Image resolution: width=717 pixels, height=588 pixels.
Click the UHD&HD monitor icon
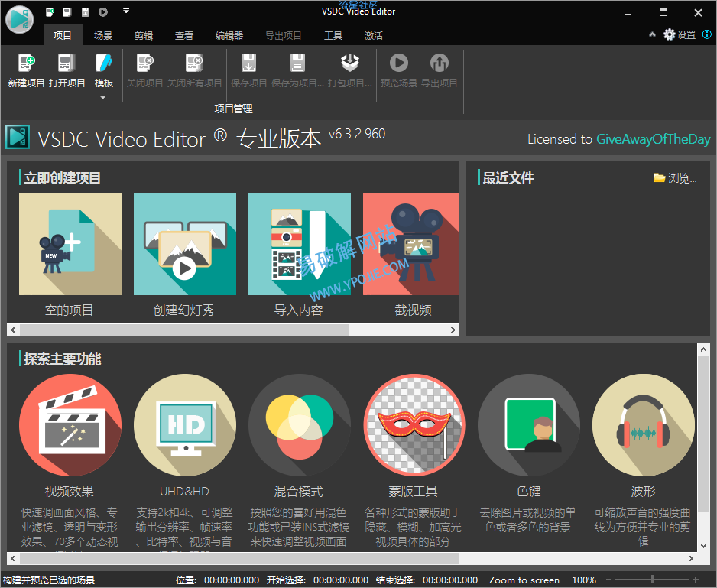tap(185, 425)
